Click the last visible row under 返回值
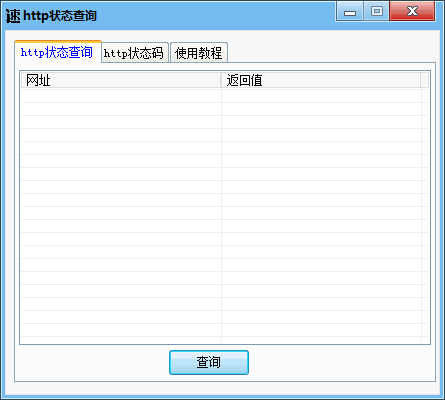The width and height of the screenshot is (445, 400). (x=321, y=330)
